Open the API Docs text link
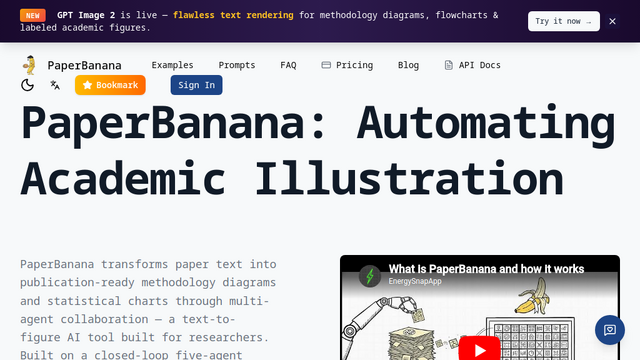The width and height of the screenshot is (640, 360). point(480,65)
